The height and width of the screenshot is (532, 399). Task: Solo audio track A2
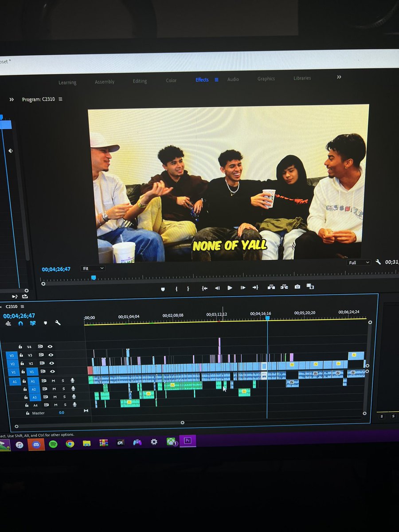(63, 388)
